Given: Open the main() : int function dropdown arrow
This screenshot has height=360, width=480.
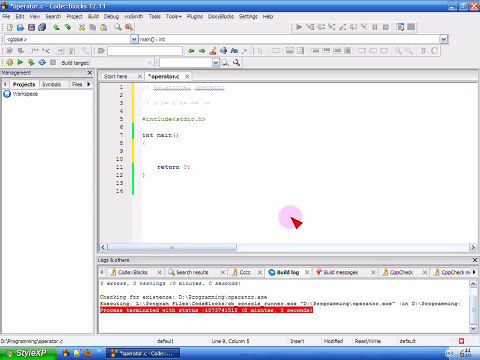Looking at the screenshot, I should (443, 39).
